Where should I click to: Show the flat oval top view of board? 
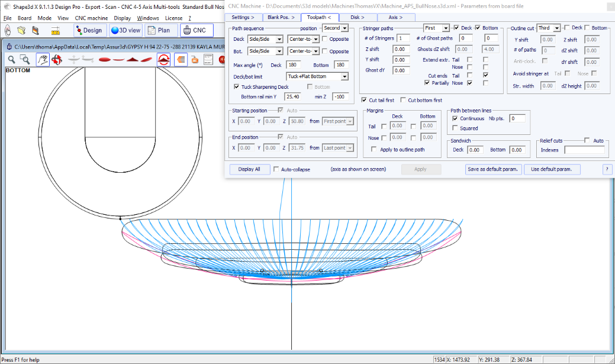tap(104, 59)
